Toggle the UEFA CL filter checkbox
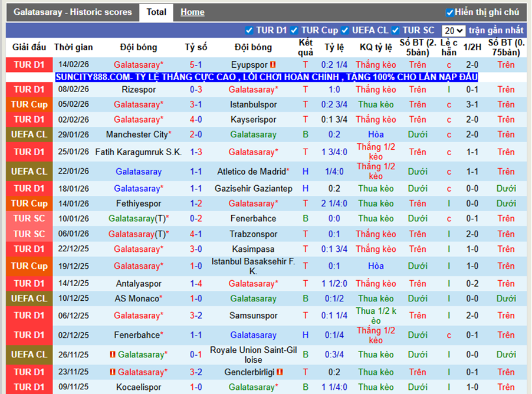 click(345, 31)
